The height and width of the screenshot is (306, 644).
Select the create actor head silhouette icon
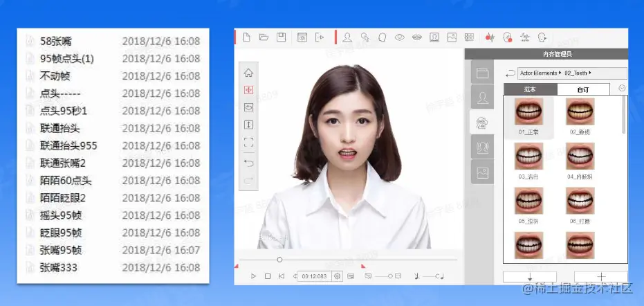click(347, 37)
